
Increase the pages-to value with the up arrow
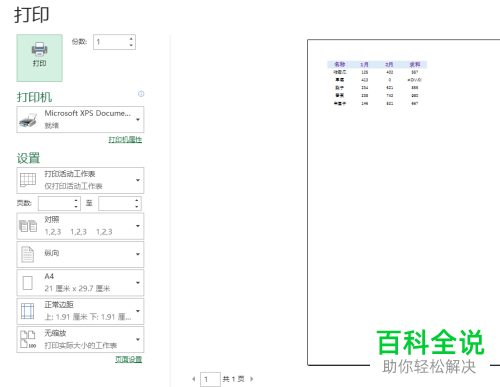click(x=137, y=200)
